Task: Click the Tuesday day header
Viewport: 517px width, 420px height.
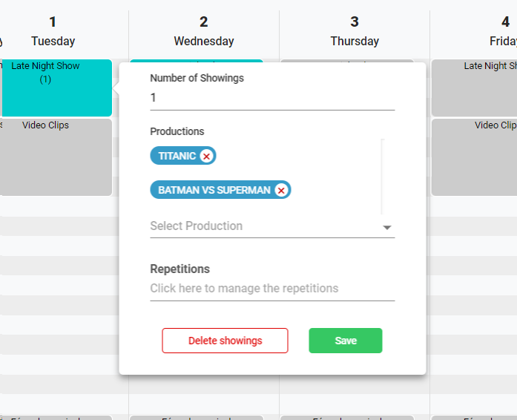Action: point(53,31)
